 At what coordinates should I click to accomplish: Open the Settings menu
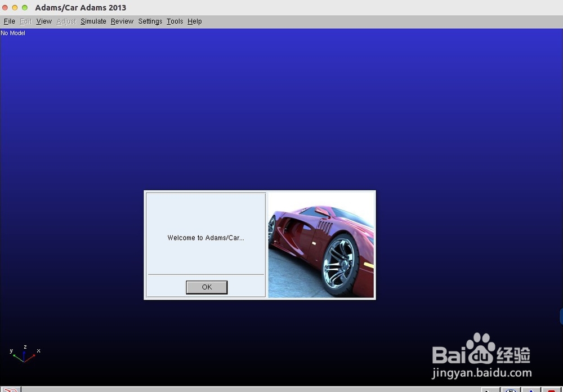pyautogui.click(x=150, y=21)
